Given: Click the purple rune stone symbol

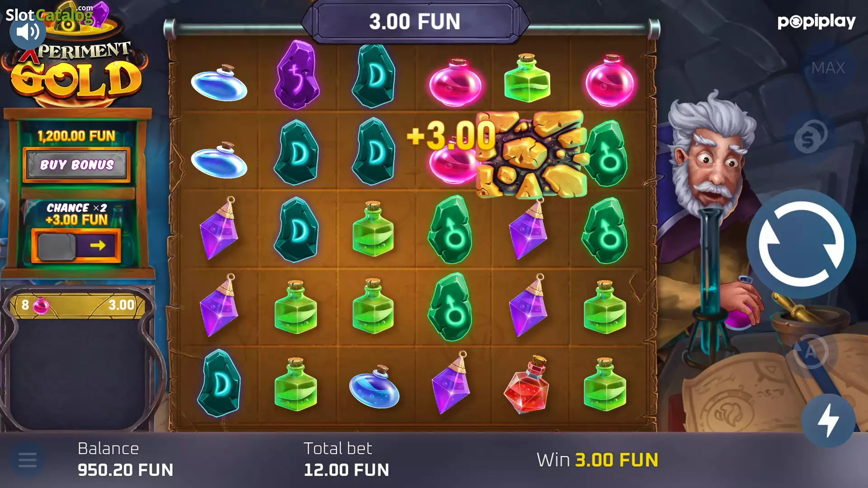Looking at the screenshot, I should [297, 75].
